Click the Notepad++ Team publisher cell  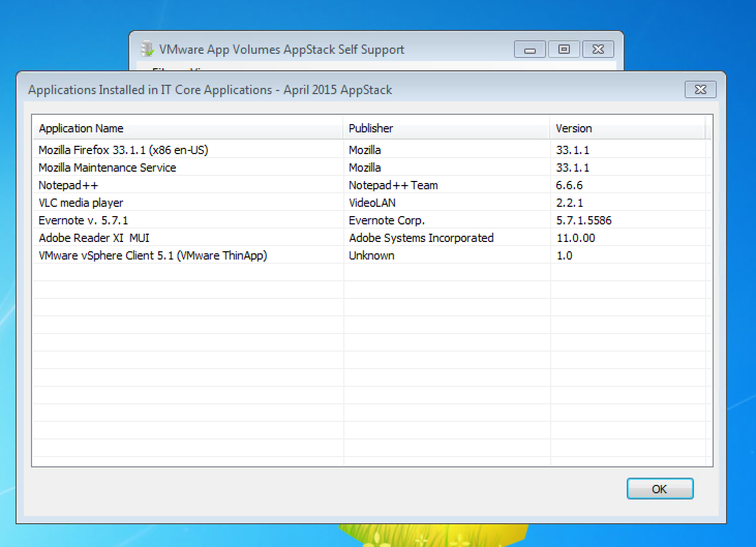[393, 185]
